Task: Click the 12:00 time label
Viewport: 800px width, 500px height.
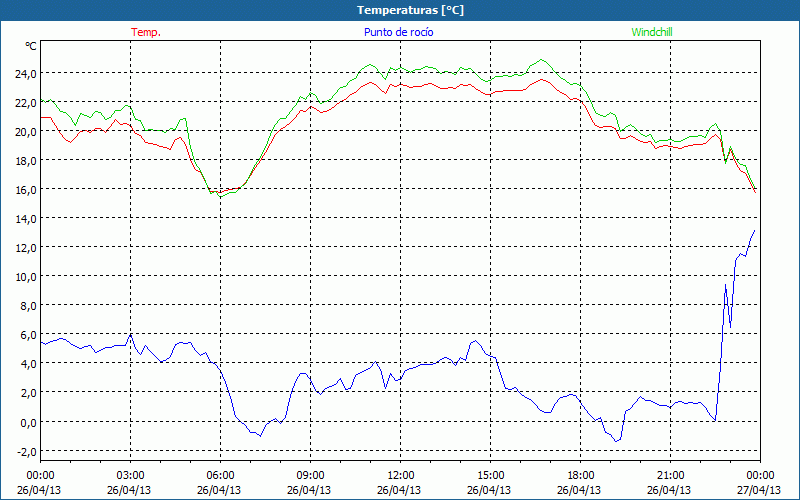Action: click(399, 476)
